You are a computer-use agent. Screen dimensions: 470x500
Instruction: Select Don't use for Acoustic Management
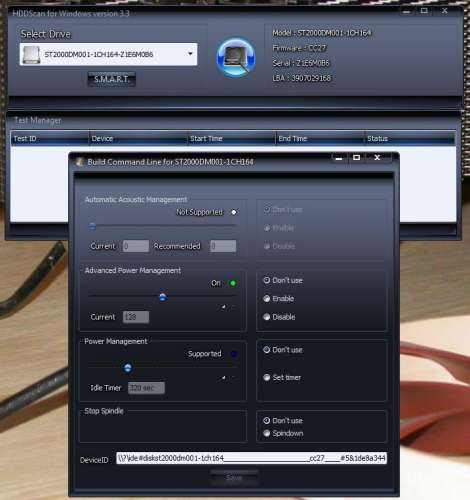coord(283,210)
